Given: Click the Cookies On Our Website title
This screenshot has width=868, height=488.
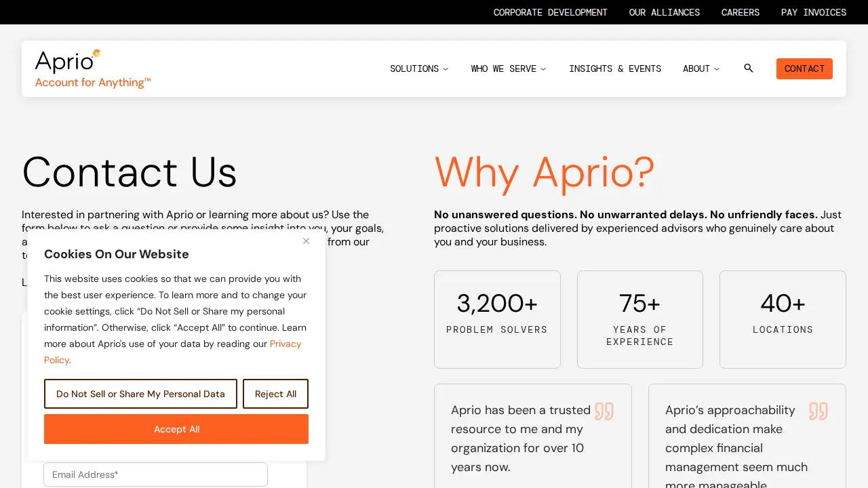Looking at the screenshot, I should click(x=117, y=254).
